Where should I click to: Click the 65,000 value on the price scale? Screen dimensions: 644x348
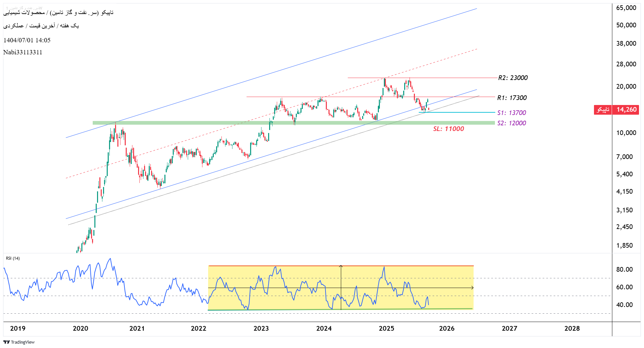(x=626, y=8)
